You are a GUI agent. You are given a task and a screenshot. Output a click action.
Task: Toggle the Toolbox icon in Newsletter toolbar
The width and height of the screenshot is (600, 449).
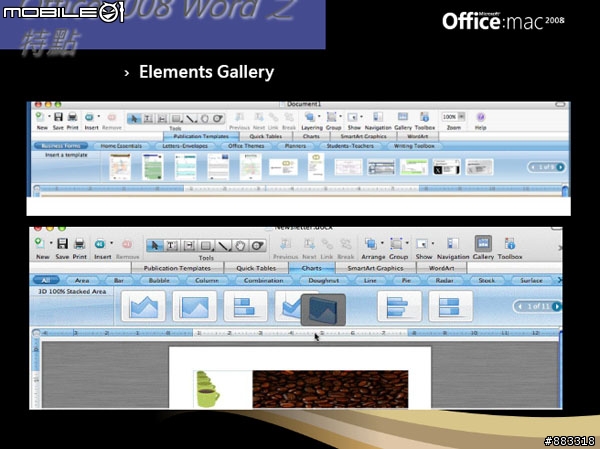tap(510, 244)
